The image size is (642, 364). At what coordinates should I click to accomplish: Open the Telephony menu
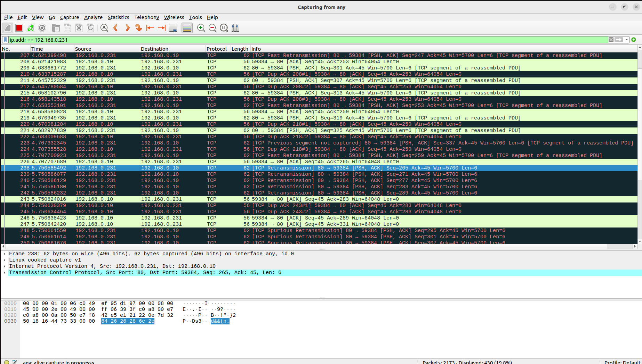(x=146, y=17)
